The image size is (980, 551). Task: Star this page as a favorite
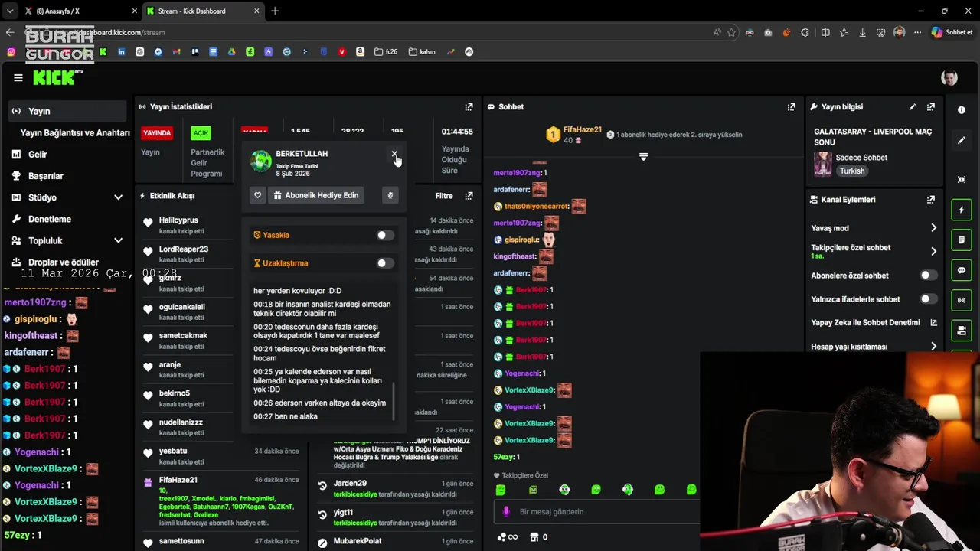[x=732, y=32]
